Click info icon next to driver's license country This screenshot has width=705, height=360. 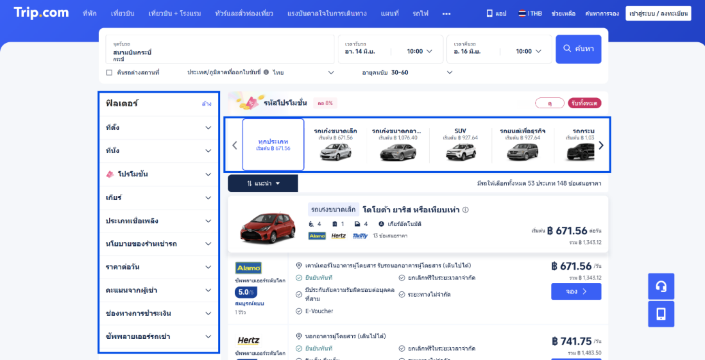click(x=266, y=72)
